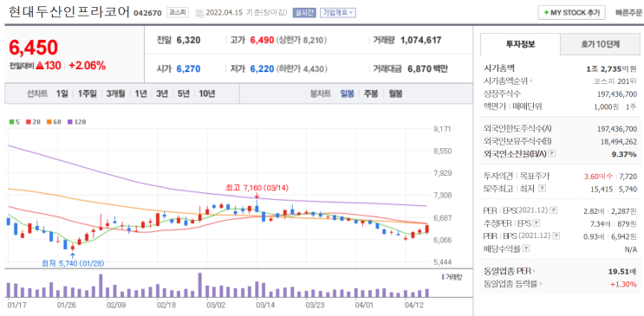Click the 최고 7,160 (03/14) chart marker
This screenshot has height=316, width=644.
[x=257, y=188]
